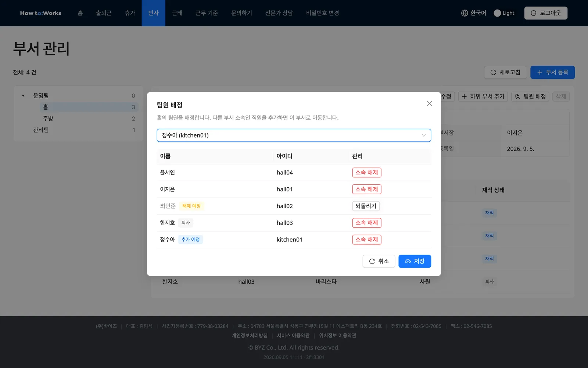Open the 문의하기 menu item
The image size is (588, 368).
click(241, 13)
